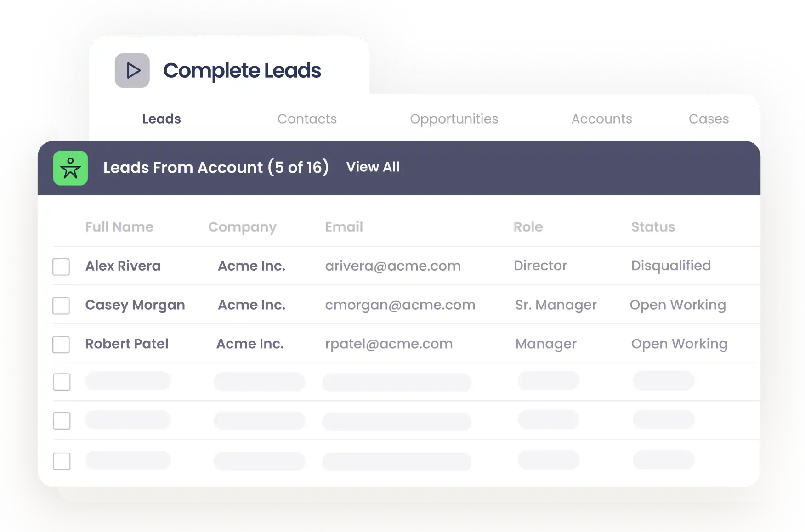Check the box for Alex Rivera
This screenshot has width=805, height=532.
[x=61, y=266]
